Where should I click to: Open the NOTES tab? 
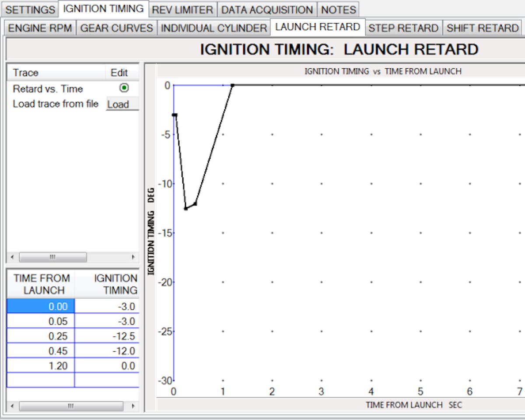(339, 9)
